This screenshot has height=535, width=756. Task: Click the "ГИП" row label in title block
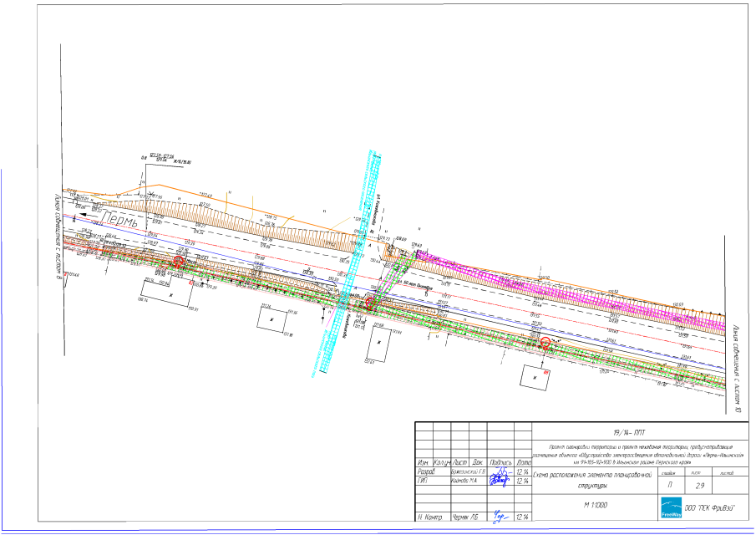[x=423, y=481]
